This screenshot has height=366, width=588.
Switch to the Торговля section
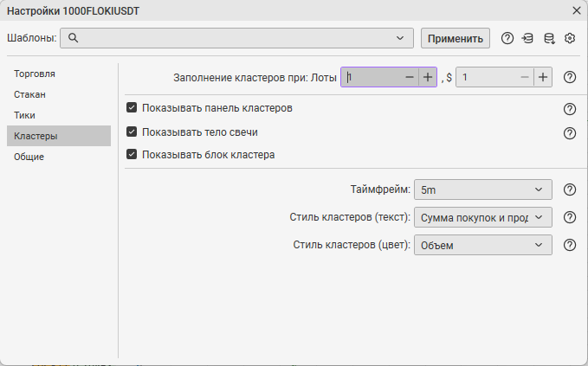(36, 74)
